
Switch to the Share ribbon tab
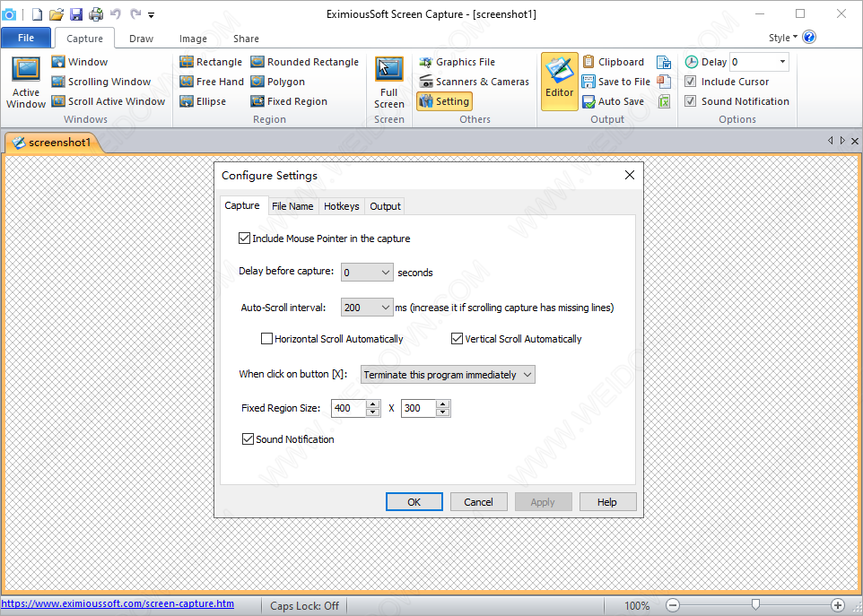pyautogui.click(x=246, y=39)
